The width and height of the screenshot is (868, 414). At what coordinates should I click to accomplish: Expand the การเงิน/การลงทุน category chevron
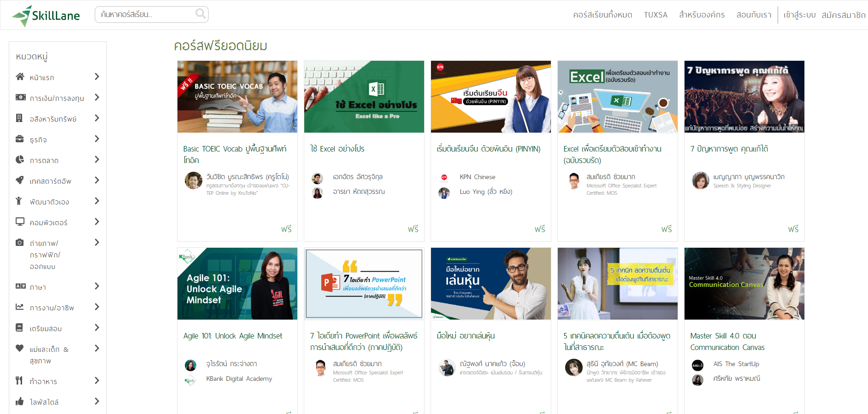(x=97, y=97)
